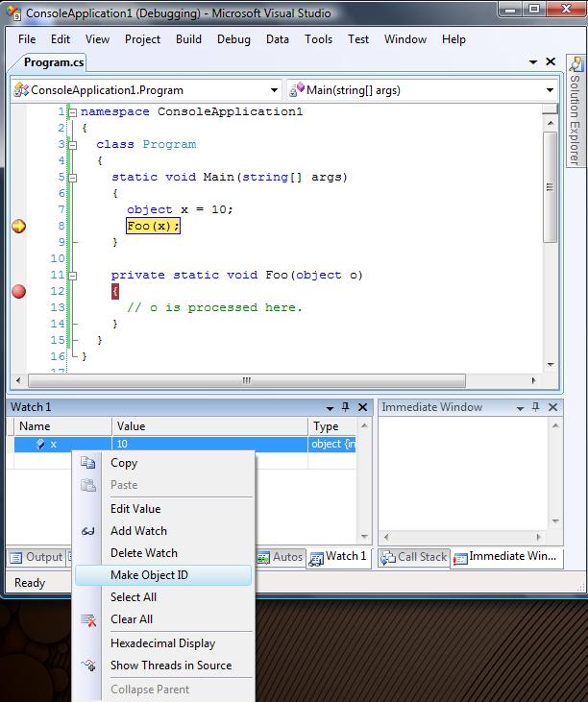This screenshot has width=588, height=702.
Task: Choose Make Object ID from context menu
Action: tap(163, 575)
